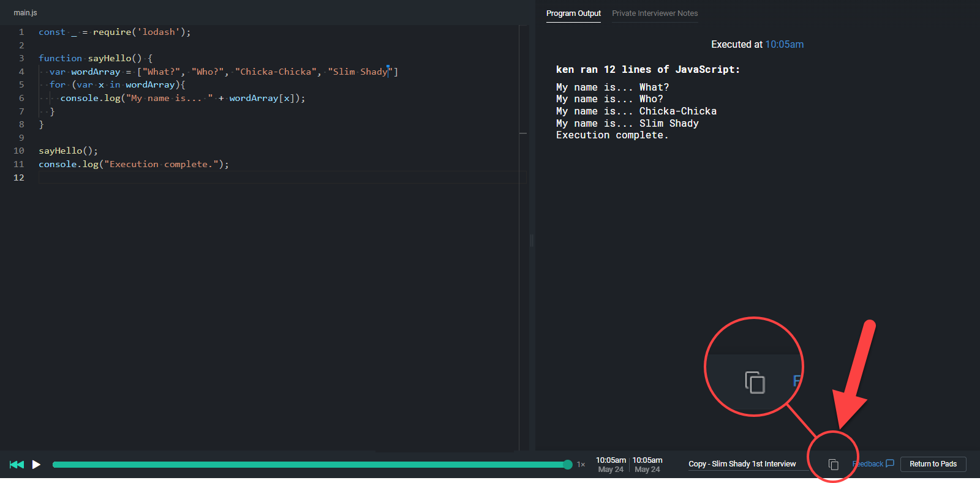The height and width of the screenshot is (483, 980).
Task: Change the 1x playback speed
Action: pos(581,465)
